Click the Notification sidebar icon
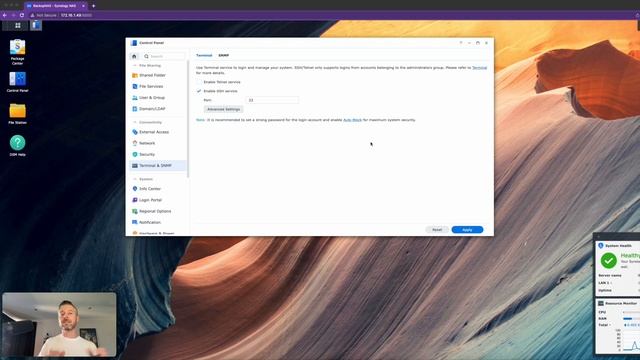This screenshot has height=360, width=640. [135, 222]
